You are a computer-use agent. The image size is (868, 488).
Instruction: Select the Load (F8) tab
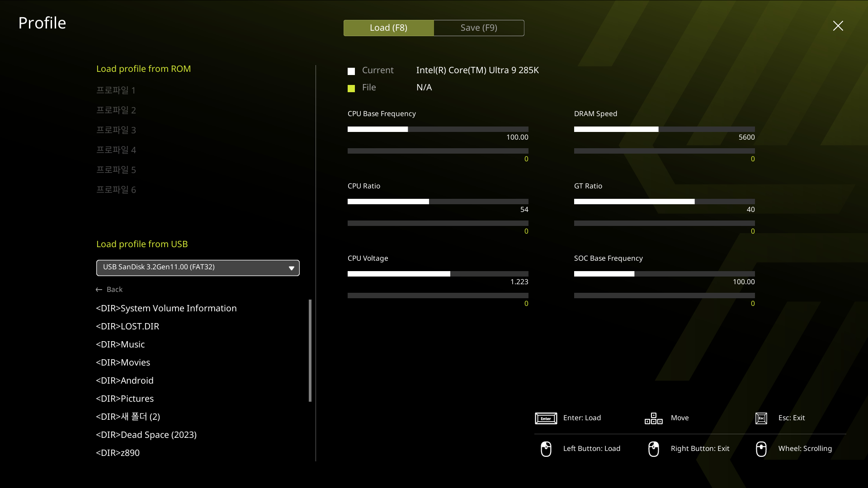(x=388, y=28)
